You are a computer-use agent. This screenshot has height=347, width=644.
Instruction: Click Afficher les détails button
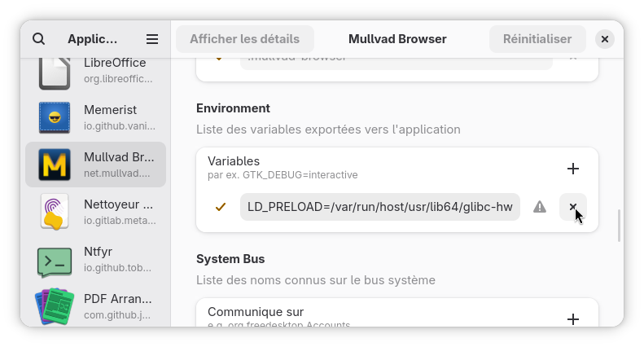point(245,39)
